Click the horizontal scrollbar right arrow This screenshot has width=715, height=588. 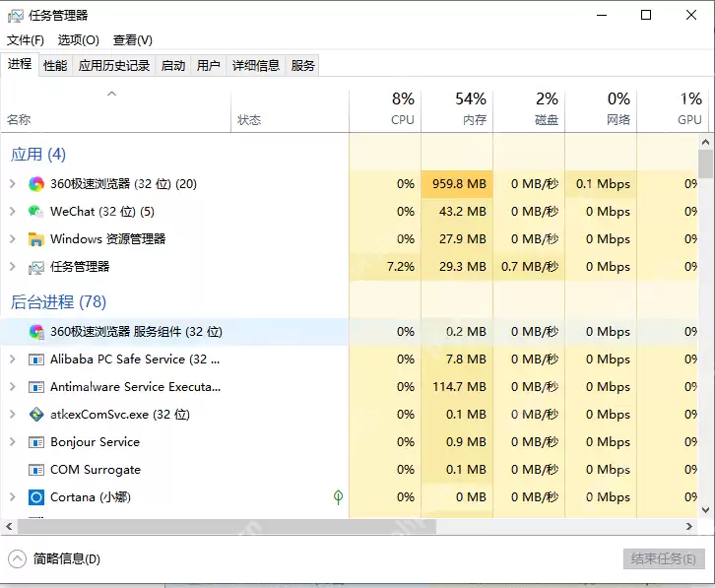tap(689, 526)
